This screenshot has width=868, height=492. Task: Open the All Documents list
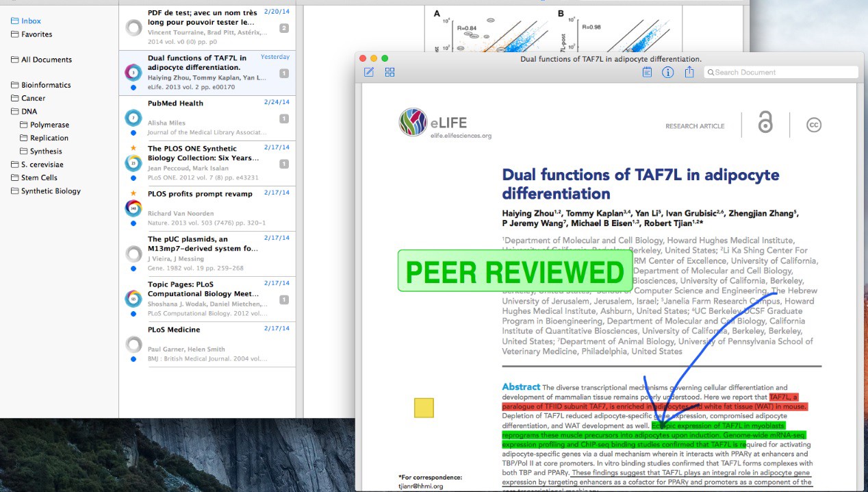pos(46,60)
